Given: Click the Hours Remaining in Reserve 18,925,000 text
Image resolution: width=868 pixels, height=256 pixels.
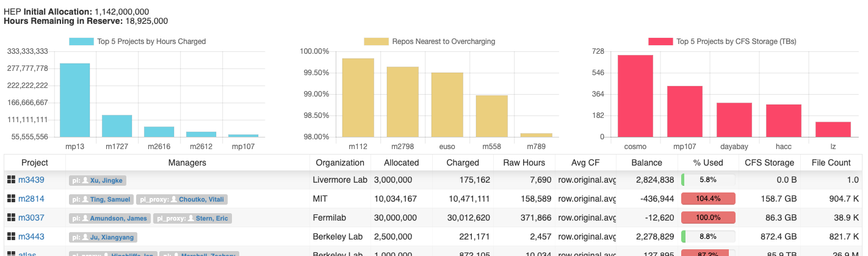Looking at the screenshot, I should (86, 21).
